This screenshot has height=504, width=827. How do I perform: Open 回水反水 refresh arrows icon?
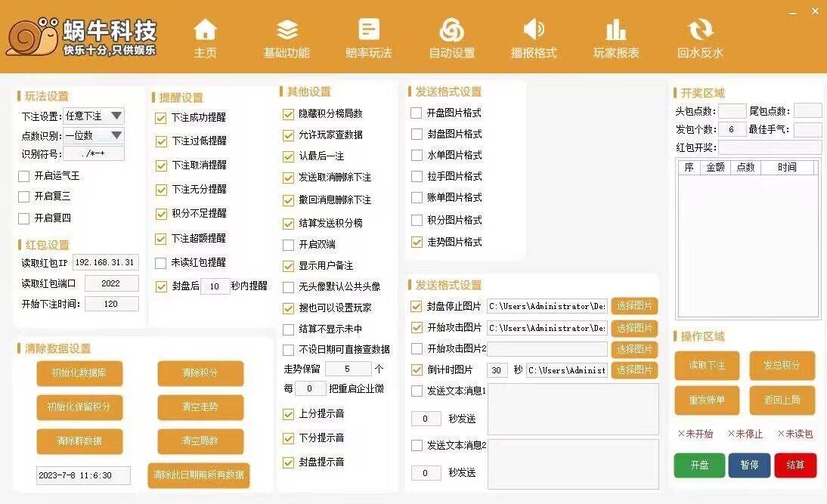click(700, 29)
